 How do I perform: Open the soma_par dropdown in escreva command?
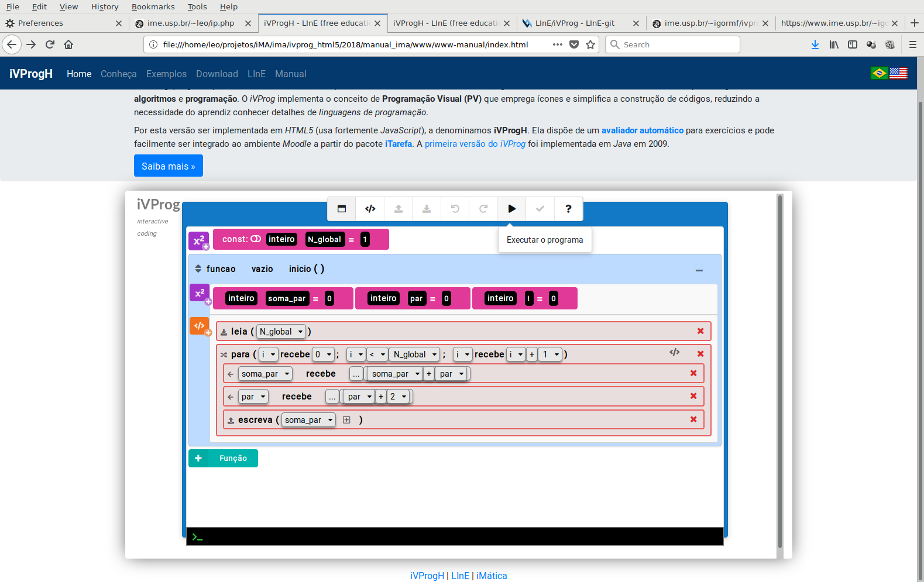[309, 420]
